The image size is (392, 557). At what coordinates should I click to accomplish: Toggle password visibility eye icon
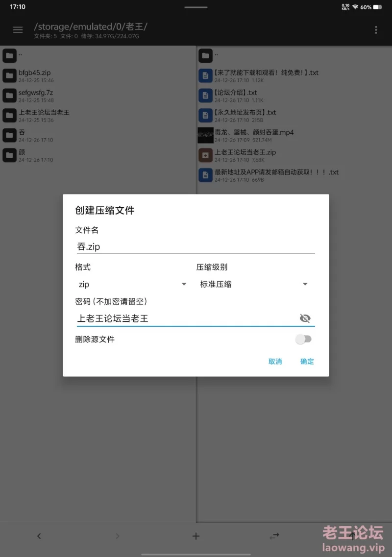click(x=305, y=318)
